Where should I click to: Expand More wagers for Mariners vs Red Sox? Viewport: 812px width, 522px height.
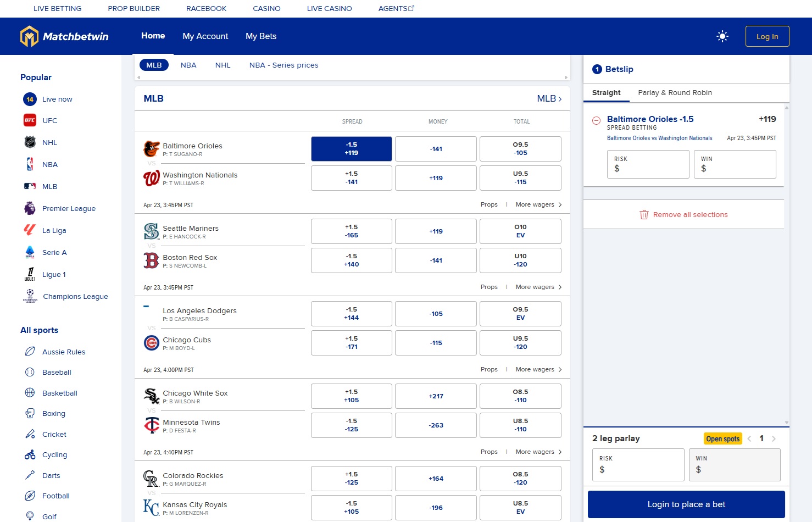point(538,287)
